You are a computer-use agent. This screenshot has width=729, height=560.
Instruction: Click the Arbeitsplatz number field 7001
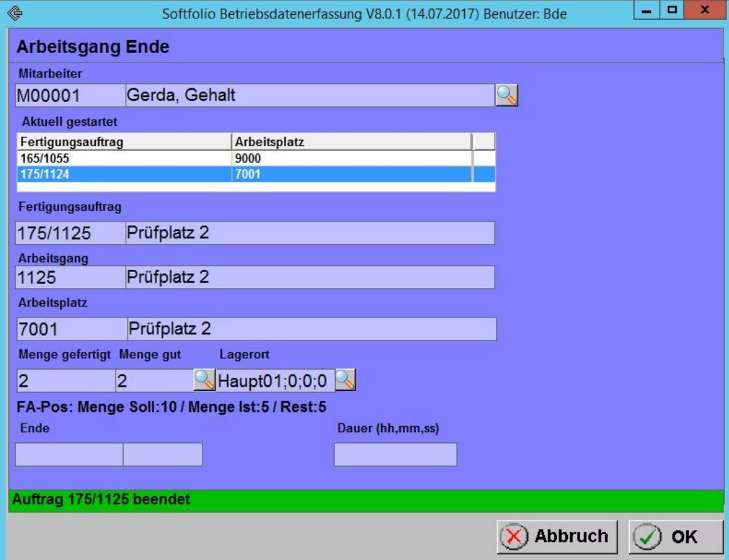(71, 329)
